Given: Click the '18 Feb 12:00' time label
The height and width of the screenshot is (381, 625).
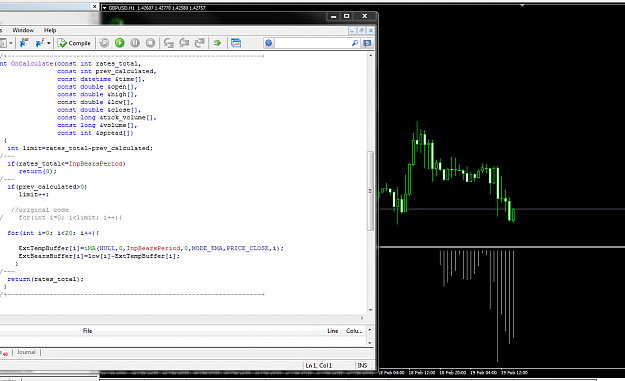Looking at the screenshot, I should (422, 373).
